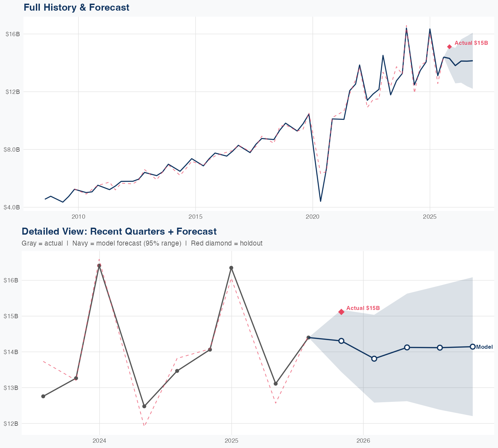Image resolution: width=498 pixels, height=448 pixels.
Task: Select the gray actual peak dot at 2025 in Detailed View
Action: 231,268
